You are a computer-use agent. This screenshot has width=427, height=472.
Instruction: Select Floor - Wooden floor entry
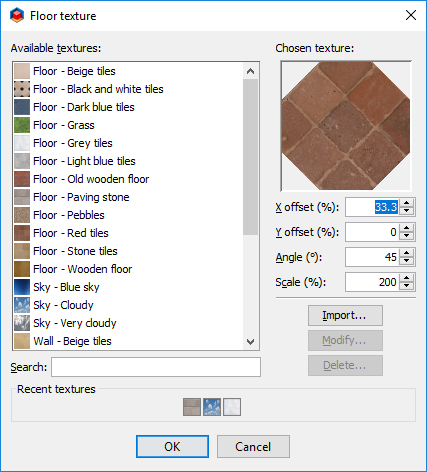129,269
